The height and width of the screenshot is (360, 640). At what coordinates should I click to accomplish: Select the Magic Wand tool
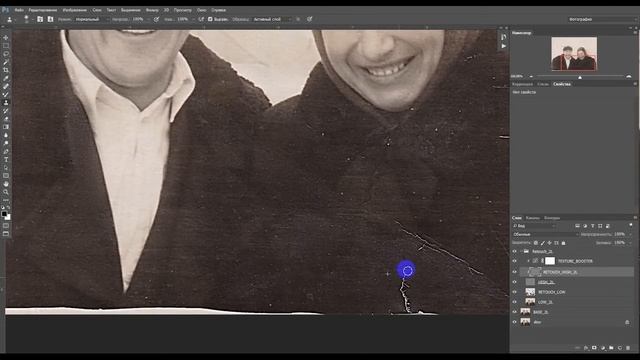click(6, 62)
